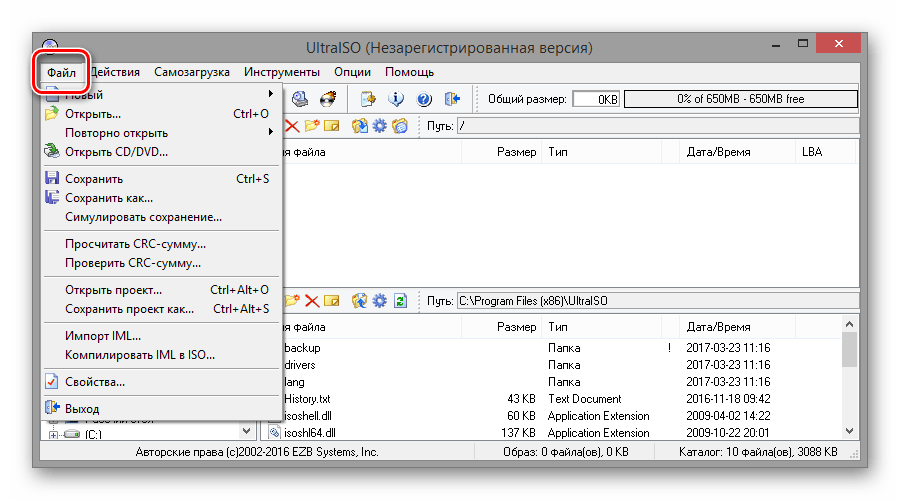Click the info icon in main toolbar
Image resolution: width=900 pixels, height=500 pixels.
(x=396, y=99)
